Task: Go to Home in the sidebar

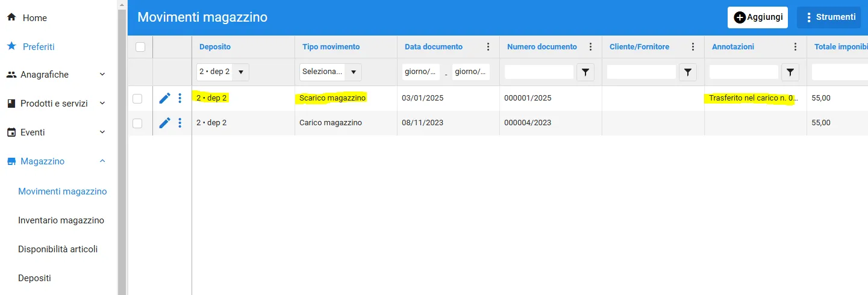Action: point(35,18)
